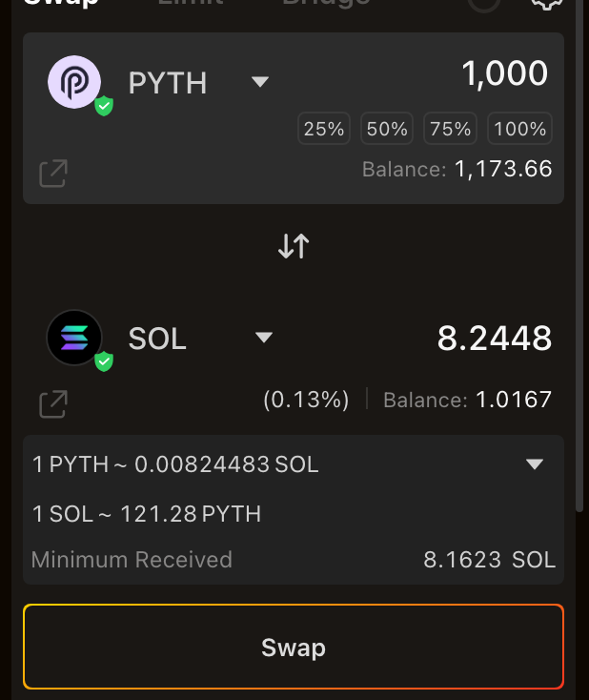This screenshot has width=589, height=700.
Task: Open the PYTH token logo
Action: [x=74, y=82]
